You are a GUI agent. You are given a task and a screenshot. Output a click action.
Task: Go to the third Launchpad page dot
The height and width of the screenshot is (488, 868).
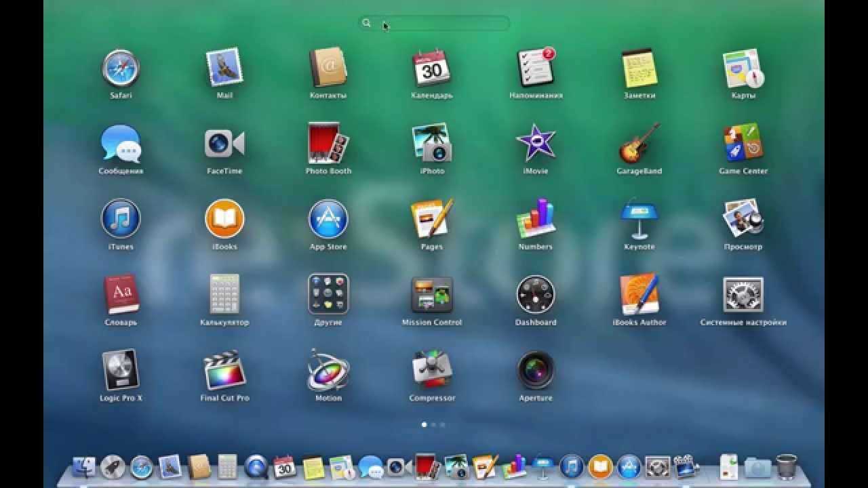click(442, 424)
